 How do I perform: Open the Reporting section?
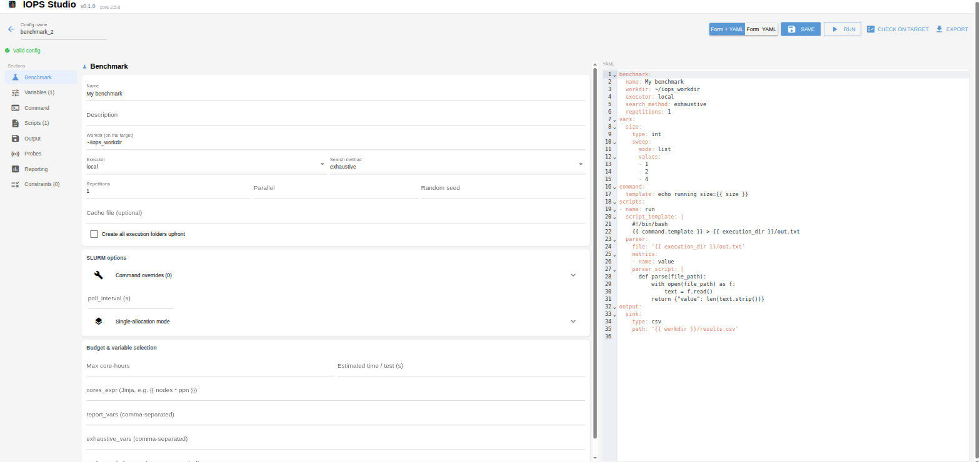[41, 169]
